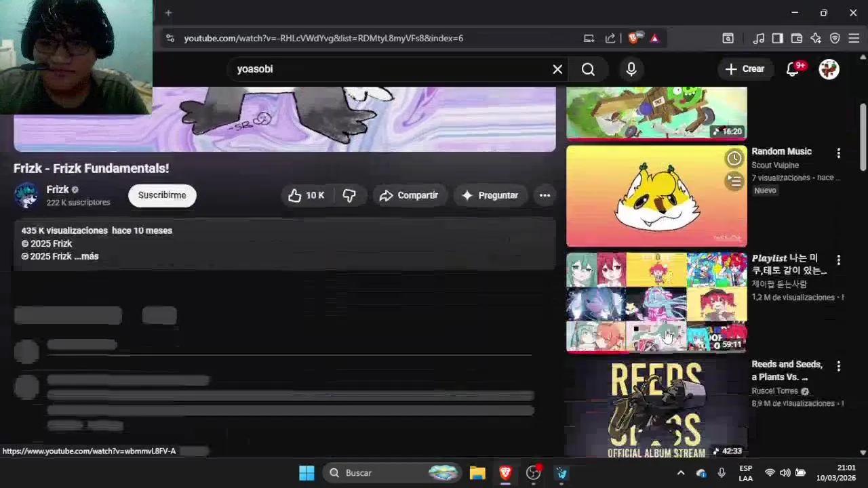Open Brave Rewards triangle icon
The height and width of the screenshot is (488, 868).
coord(654,39)
